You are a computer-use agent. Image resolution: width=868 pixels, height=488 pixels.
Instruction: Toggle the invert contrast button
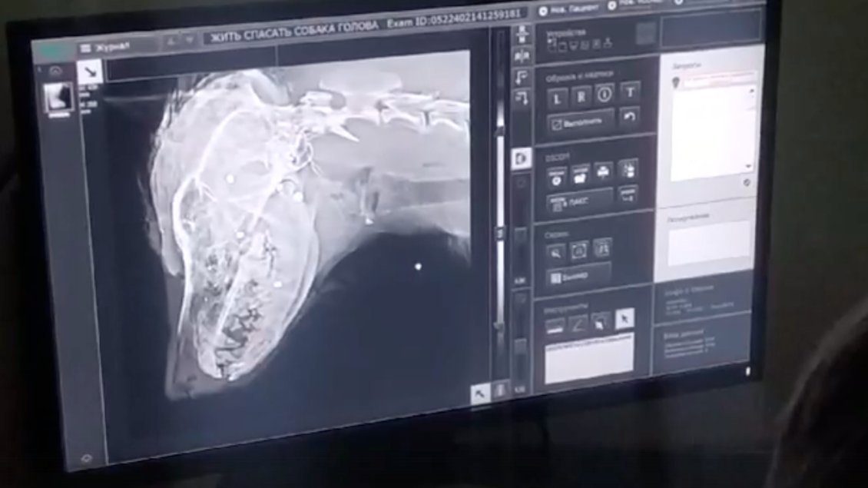[x=522, y=158]
